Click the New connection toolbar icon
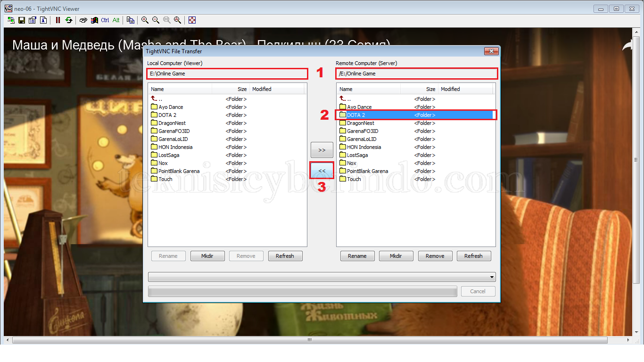 (12, 20)
